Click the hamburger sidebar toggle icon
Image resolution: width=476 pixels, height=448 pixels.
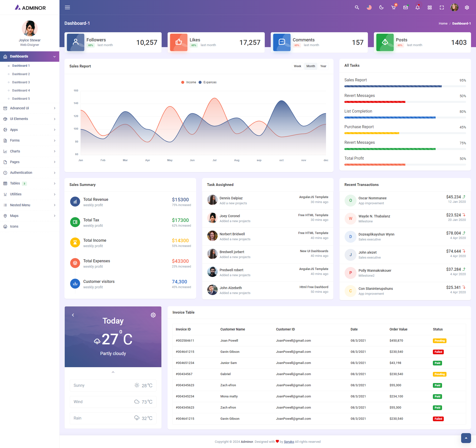(x=67, y=7)
